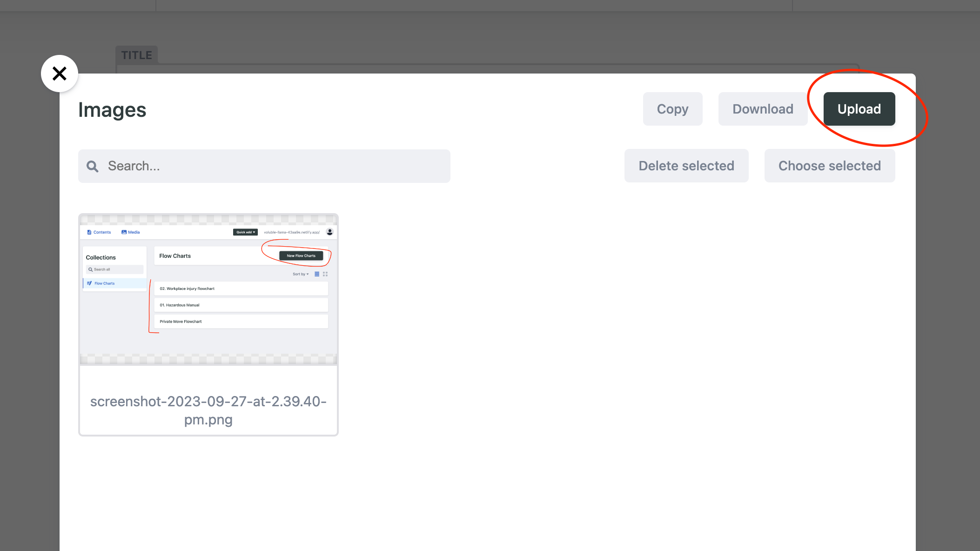Viewport: 980px width, 551px height.
Task: Click Media picture icon in thumbnail
Action: click(124, 232)
